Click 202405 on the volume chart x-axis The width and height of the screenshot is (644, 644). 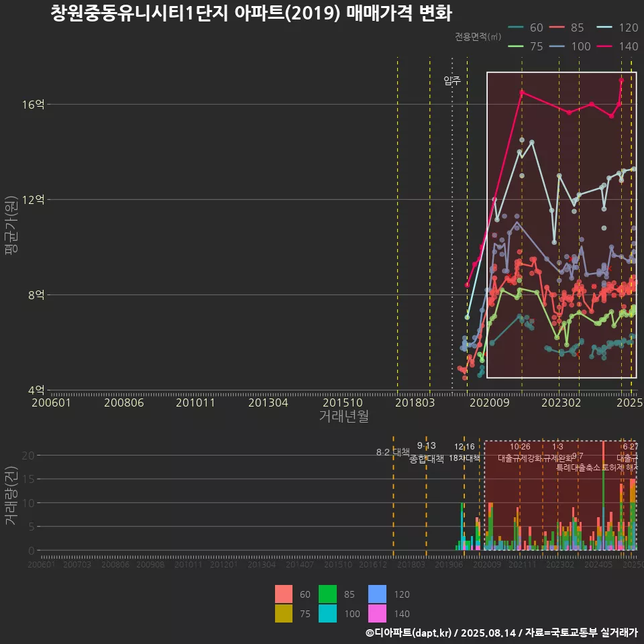coord(598,565)
